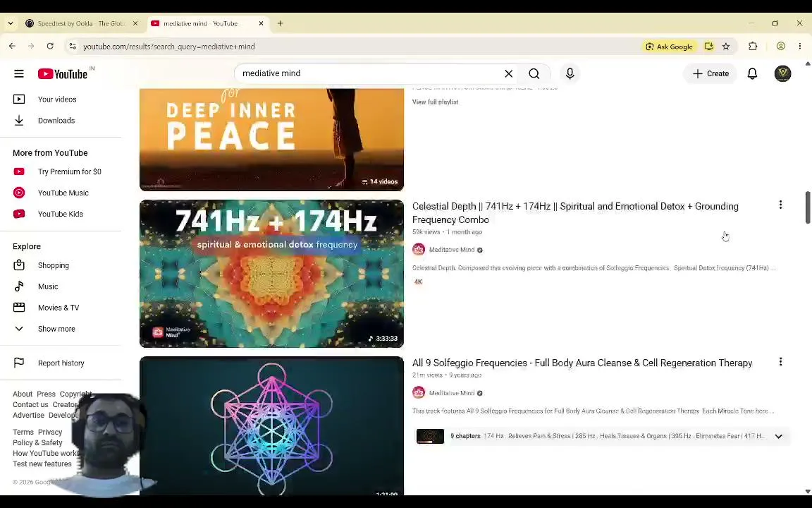
Task: Click View full playlist link
Action: [x=435, y=102]
